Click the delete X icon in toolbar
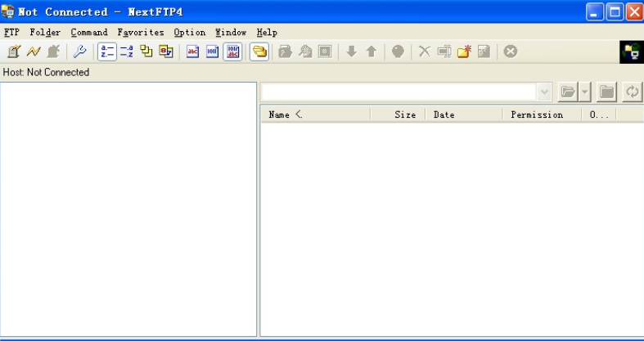644x341 pixels. (424, 52)
